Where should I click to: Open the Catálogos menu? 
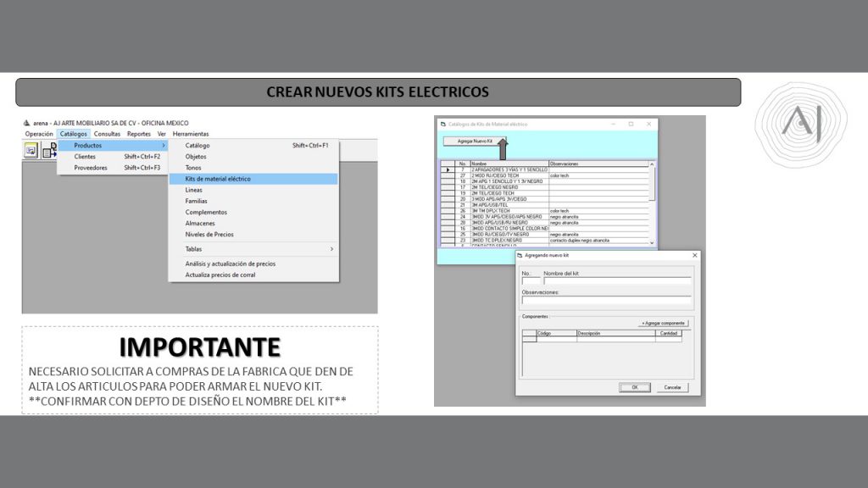pyautogui.click(x=74, y=134)
